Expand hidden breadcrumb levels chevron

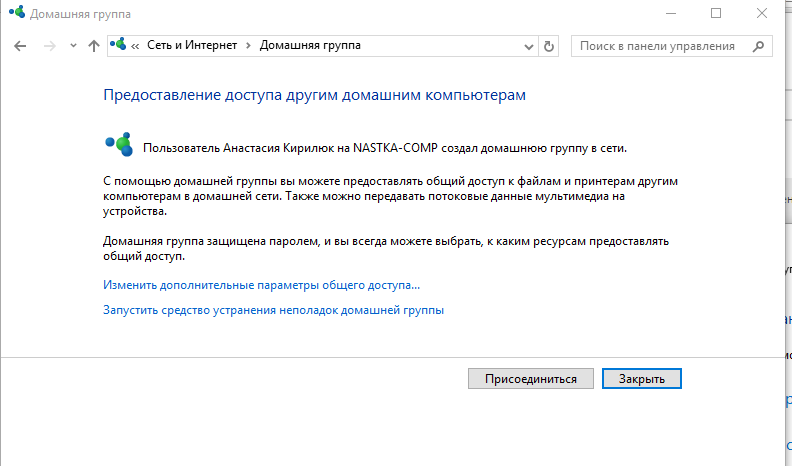click(135, 46)
